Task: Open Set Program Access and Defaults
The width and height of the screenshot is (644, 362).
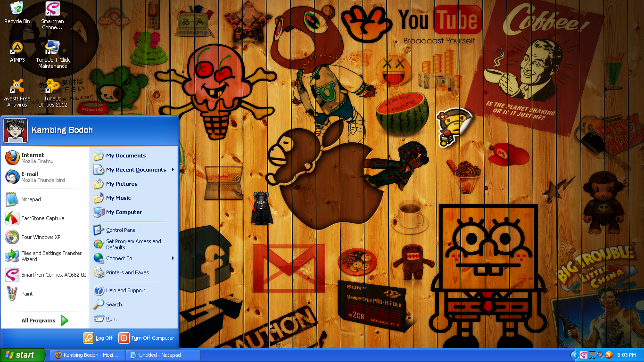Action: tap(134, 244)
